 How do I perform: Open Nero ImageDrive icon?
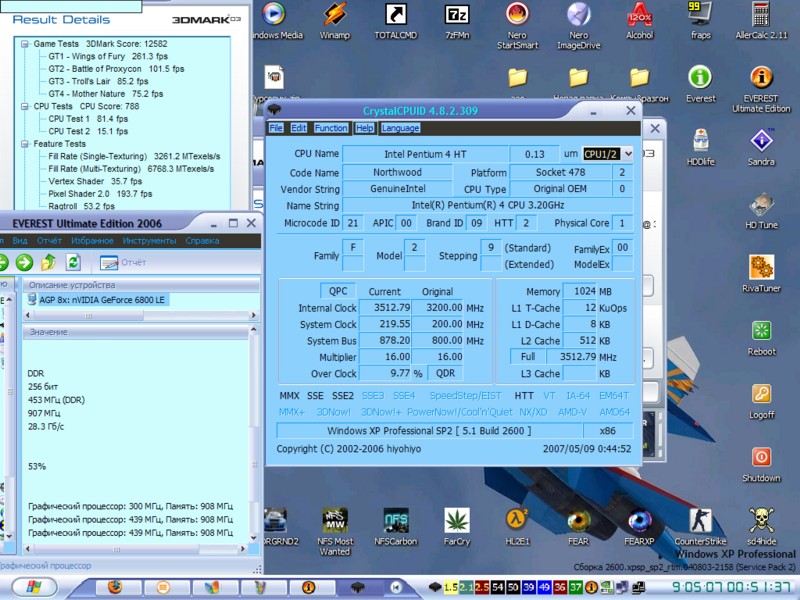(x=579, y=24)
